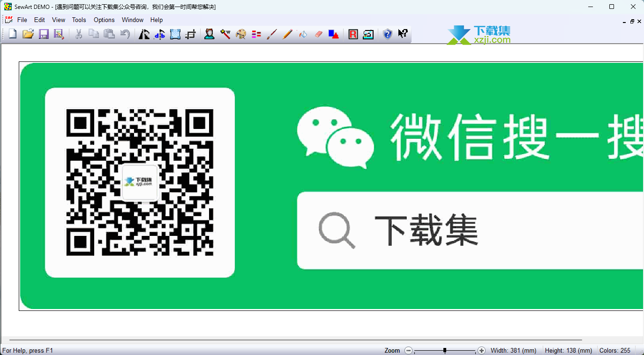This screenshot has width=644, height=355.
Task: Select the Resize image tool
Action: tap(175, 34)
